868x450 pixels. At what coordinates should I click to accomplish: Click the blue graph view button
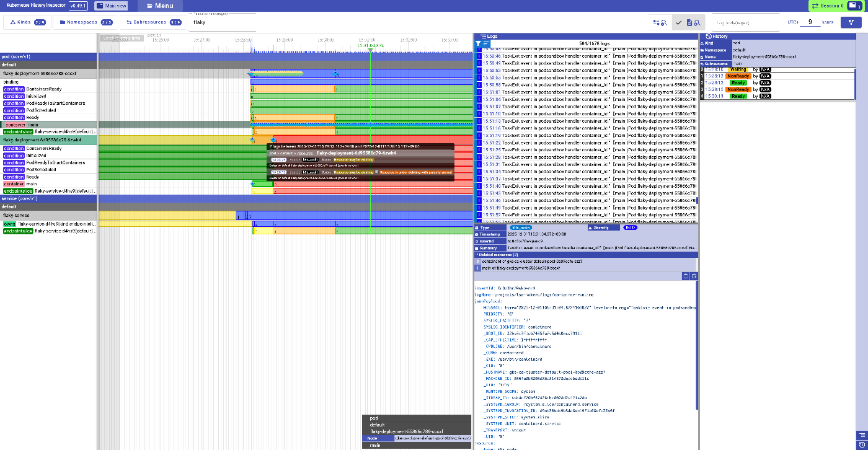(851, 22)
